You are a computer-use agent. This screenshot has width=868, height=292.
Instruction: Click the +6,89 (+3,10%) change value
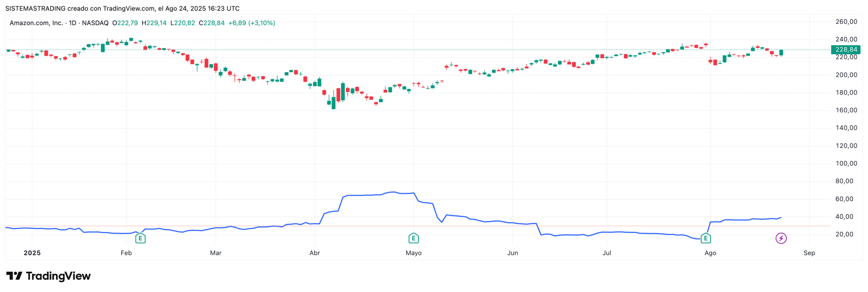tap(252, 23)
